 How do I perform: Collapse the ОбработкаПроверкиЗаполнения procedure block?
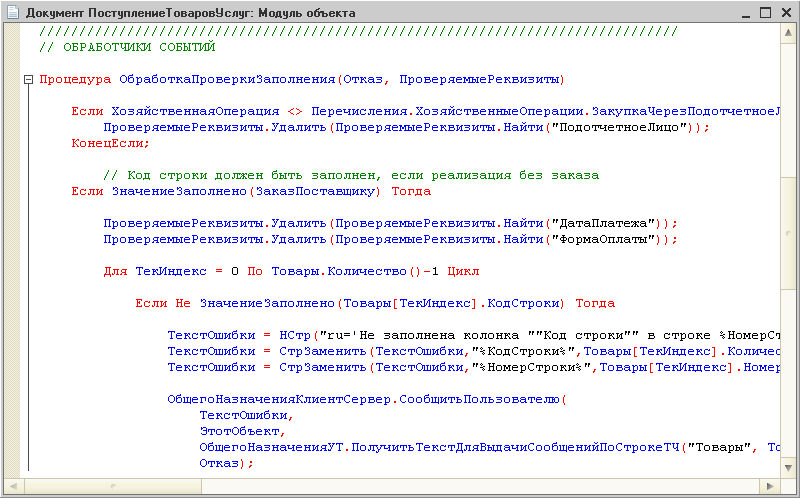click(29, 80)
